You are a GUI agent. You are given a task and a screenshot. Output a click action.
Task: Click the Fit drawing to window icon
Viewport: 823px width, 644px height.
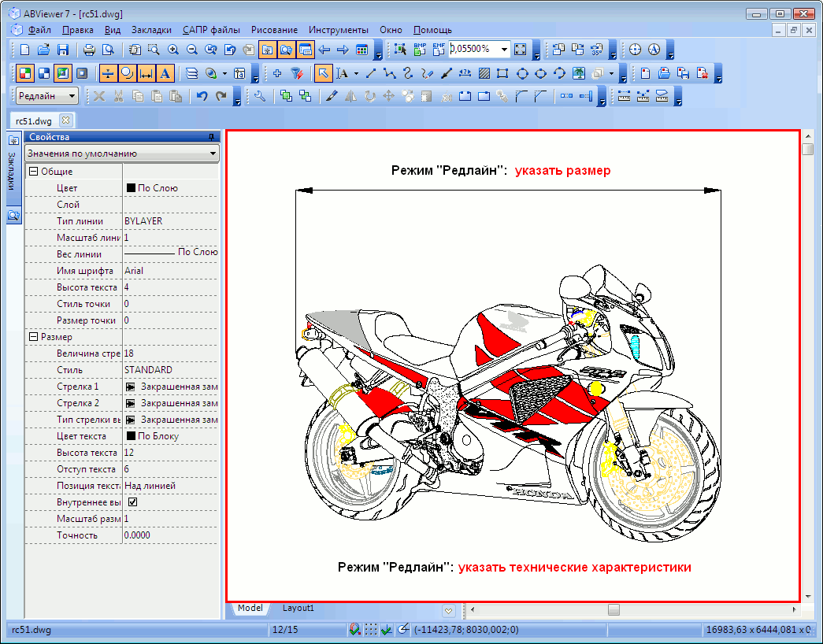coord(520,50)
